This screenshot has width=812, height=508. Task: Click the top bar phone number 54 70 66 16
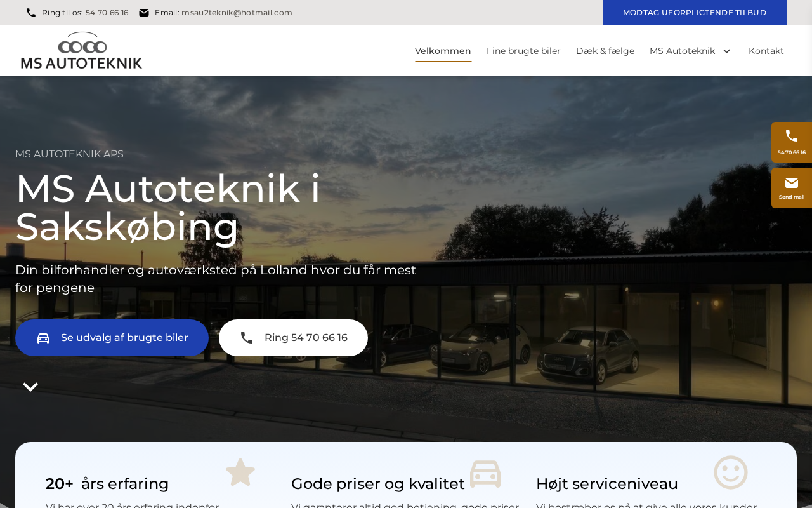(x=107, y=13)
